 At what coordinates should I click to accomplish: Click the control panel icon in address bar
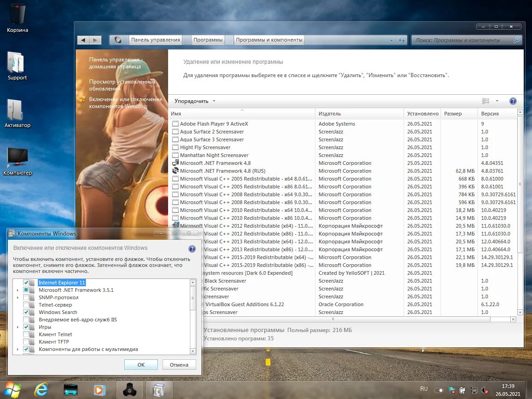click(x=118, y=40)
